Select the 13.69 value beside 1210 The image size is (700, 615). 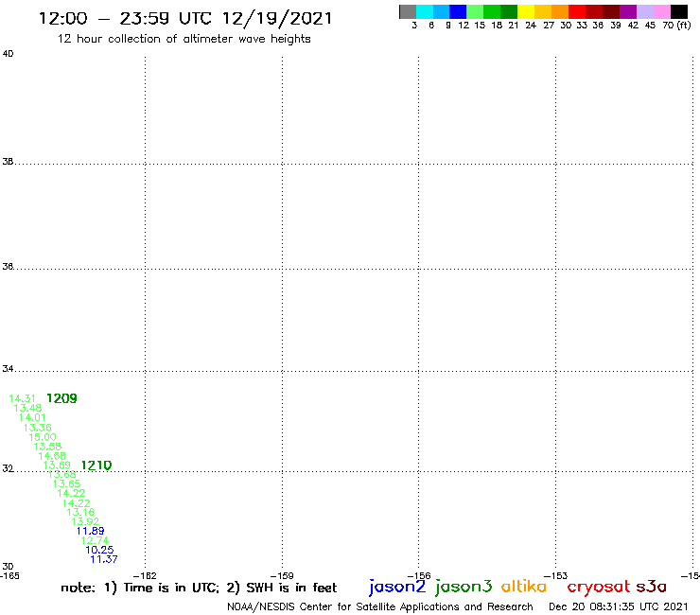click(x=57, y=466)
